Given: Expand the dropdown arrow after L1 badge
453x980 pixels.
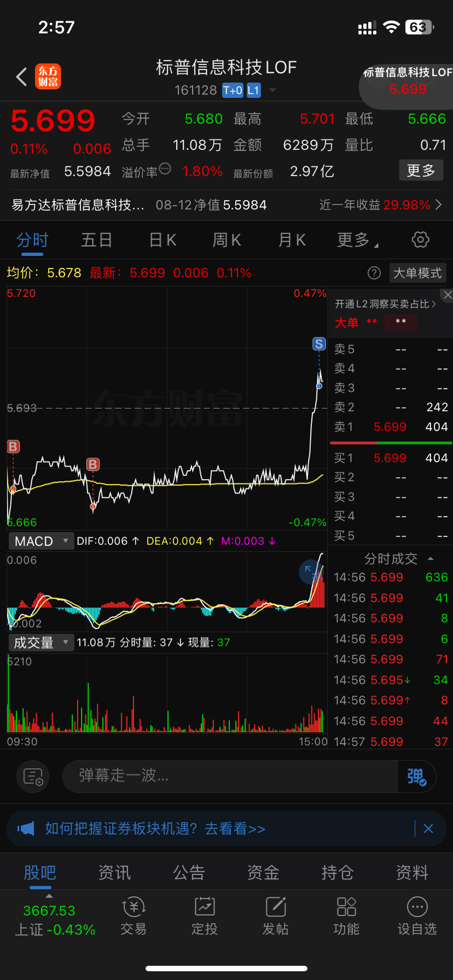Looking at the screenshot, I should coord(272,90).
